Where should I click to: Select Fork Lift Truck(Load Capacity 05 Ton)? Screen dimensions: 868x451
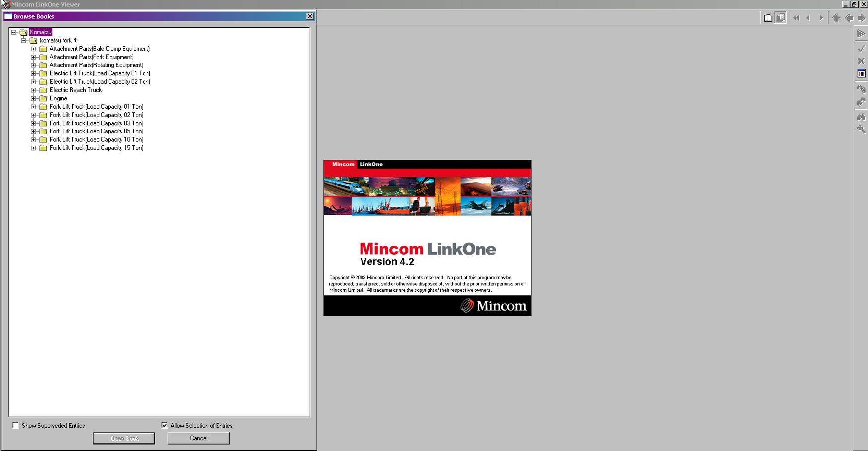click(96, 131)
